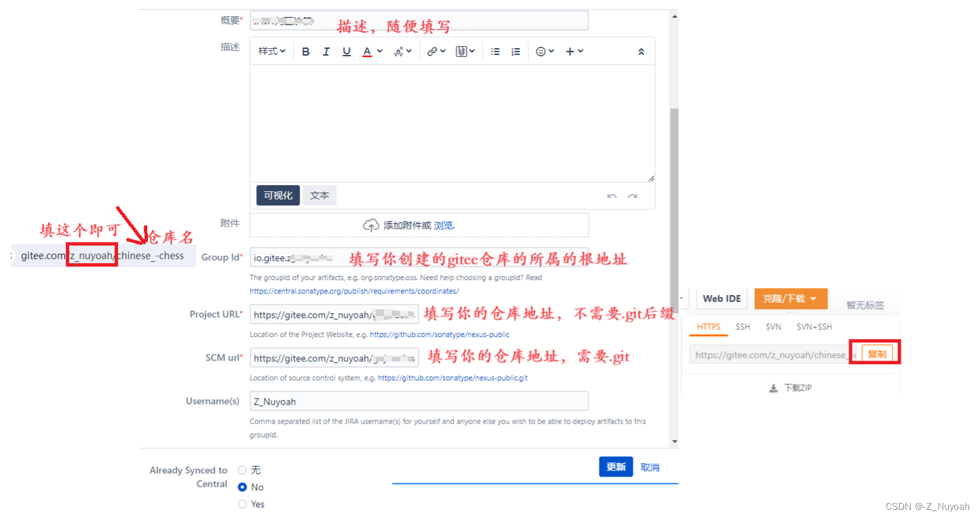This screenshot has width=980, height=518.
Task: Open the 样式 style dropdown
Action: pos(272,52)
